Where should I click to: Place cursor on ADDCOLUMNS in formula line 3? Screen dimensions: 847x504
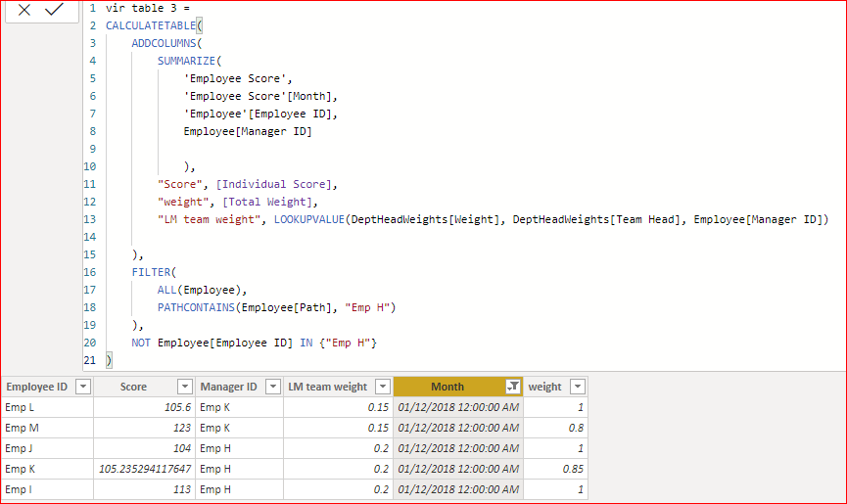tap(165, 43)
